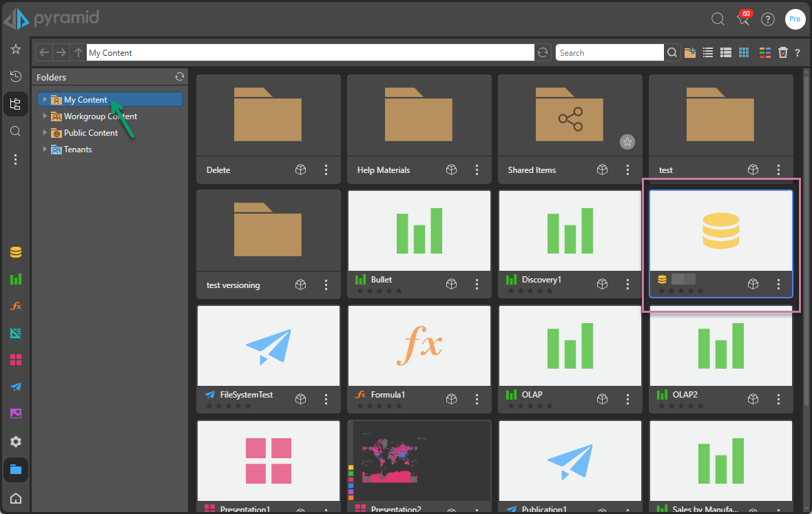
Task: Open the Model database icon in sidebar
Action: [16, 252]
